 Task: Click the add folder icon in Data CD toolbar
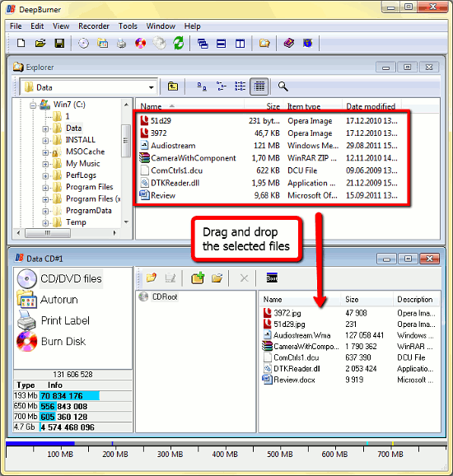click(x=152, y=278)
